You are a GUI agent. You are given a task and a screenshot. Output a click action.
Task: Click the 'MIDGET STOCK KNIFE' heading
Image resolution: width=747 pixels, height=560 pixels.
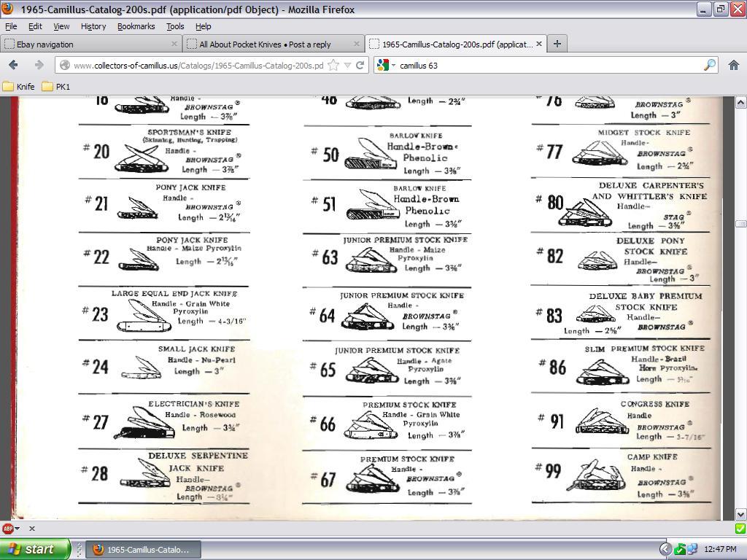tap(644, 133)
